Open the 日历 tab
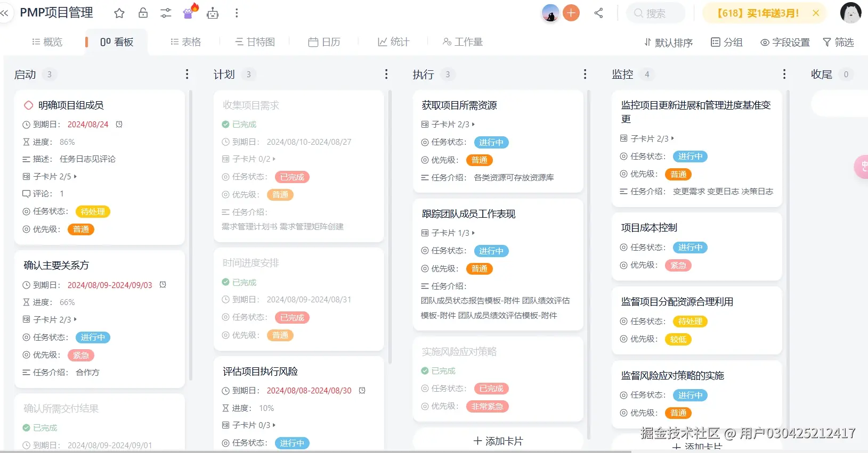868x453 pixels. pyautogui.click(x=325, y=42)
